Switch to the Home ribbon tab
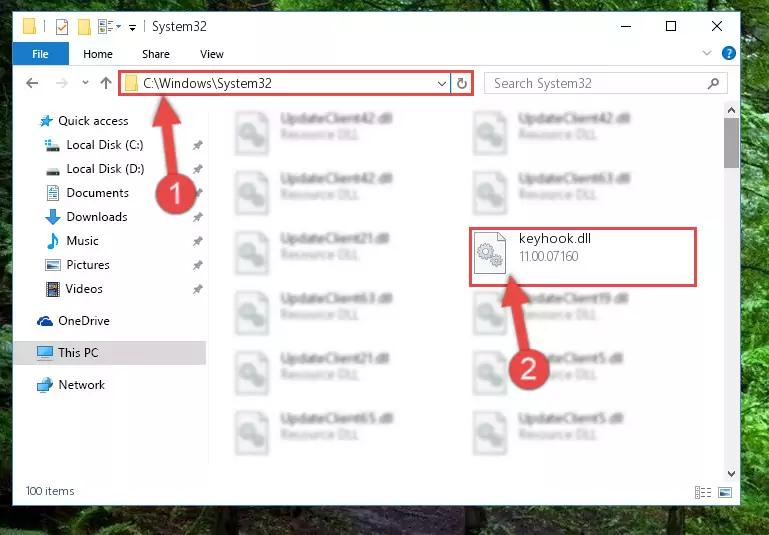The image size is (769, 535). tap(98, 54)
